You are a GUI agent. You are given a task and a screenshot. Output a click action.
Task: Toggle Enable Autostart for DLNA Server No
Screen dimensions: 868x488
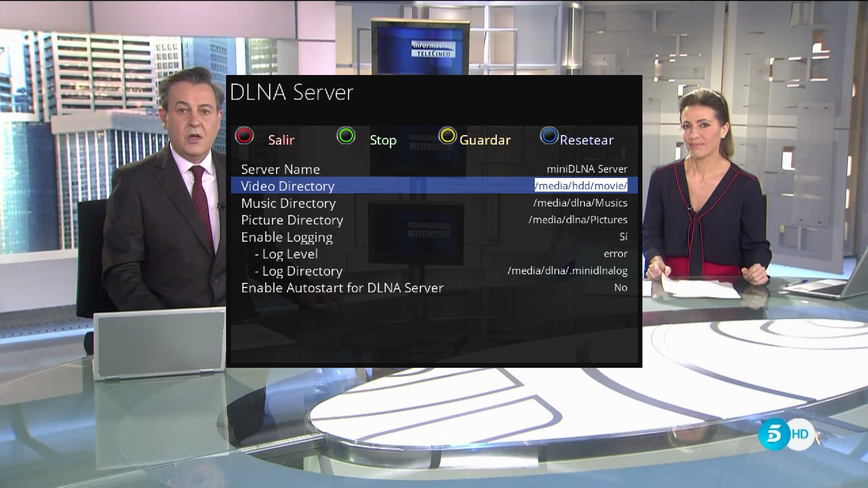coord(620,288)
